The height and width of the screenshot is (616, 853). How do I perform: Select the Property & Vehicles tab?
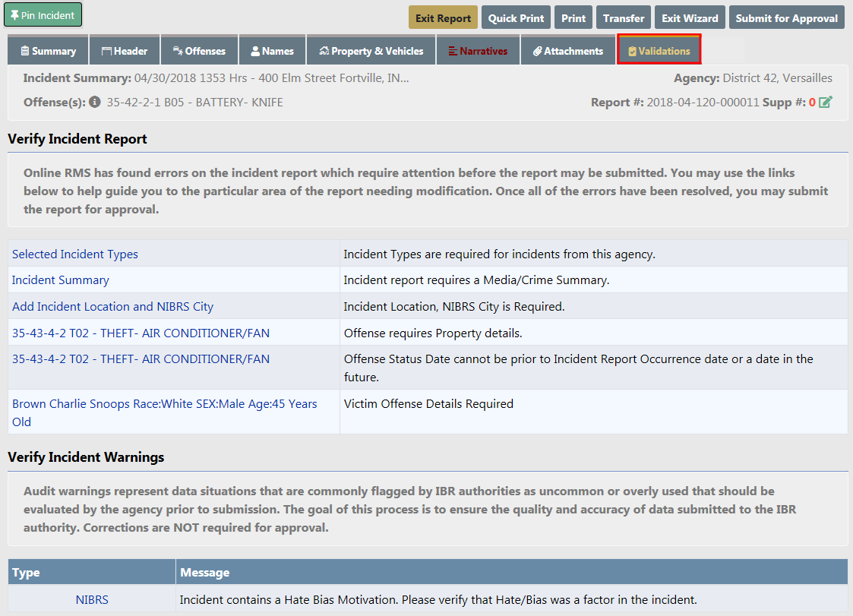pos(371,51)
